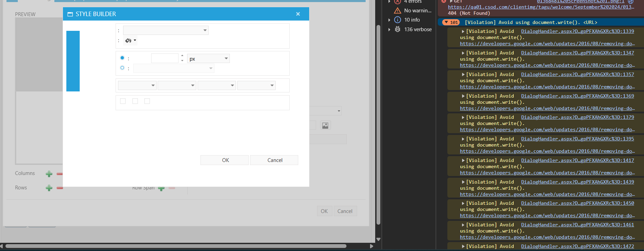The image size is (644, 251).
Task: Click the paint bucket color picker icon
Action: pyautogui.click(x=128, y=41)
